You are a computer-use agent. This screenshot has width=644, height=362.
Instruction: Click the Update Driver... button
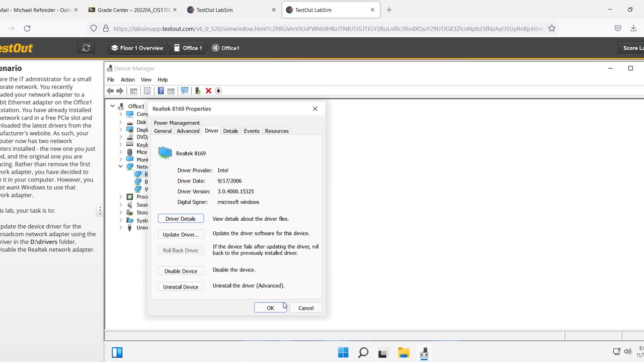click(181, 234)
